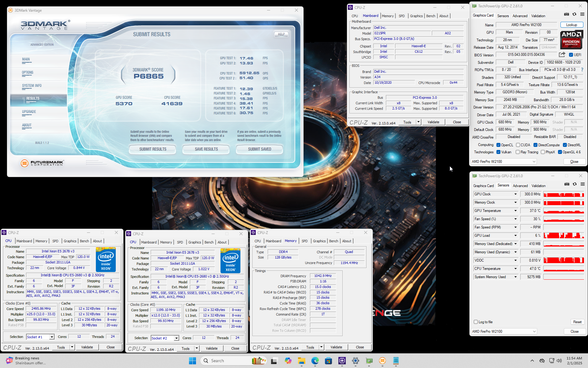Toggle the DirectML checkbox
The image size is (588, 368).
pyautogui.click(x=565, y=145)
